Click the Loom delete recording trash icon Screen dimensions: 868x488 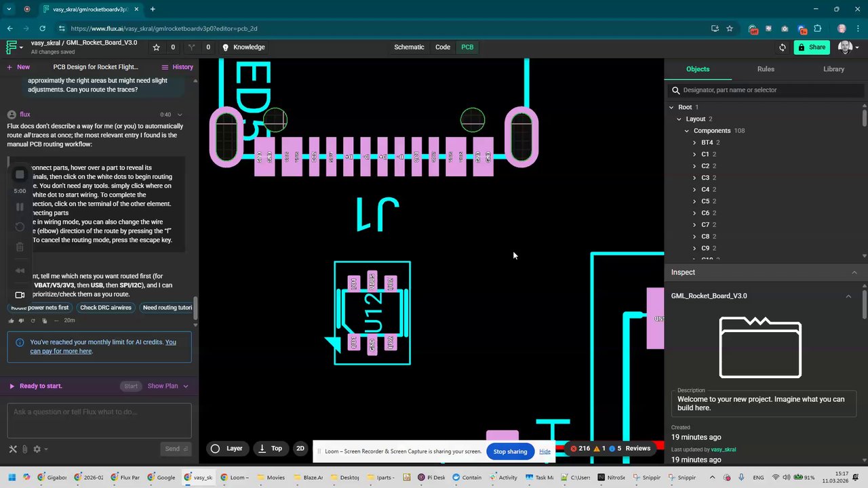[20, 247]
